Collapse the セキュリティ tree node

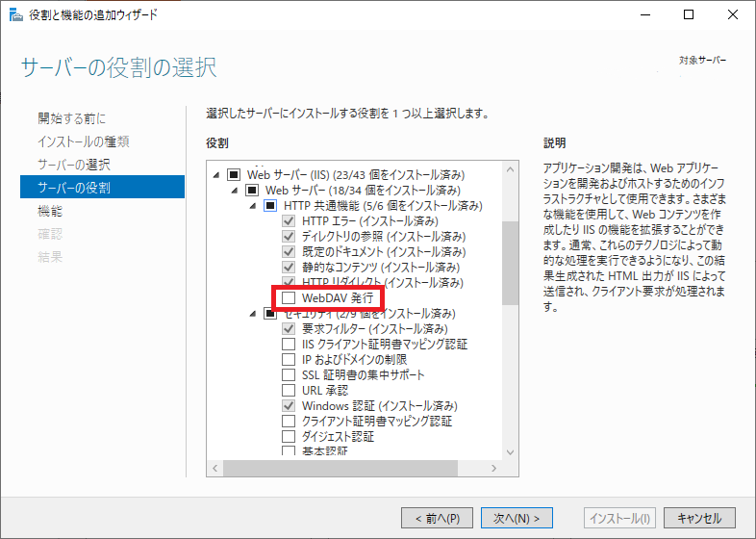pos(254,314)
